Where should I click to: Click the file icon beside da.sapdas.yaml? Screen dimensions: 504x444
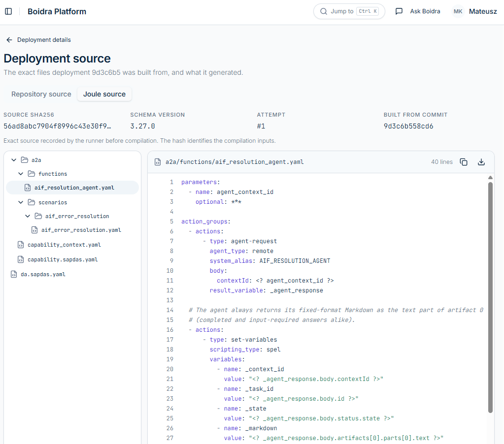14,274
